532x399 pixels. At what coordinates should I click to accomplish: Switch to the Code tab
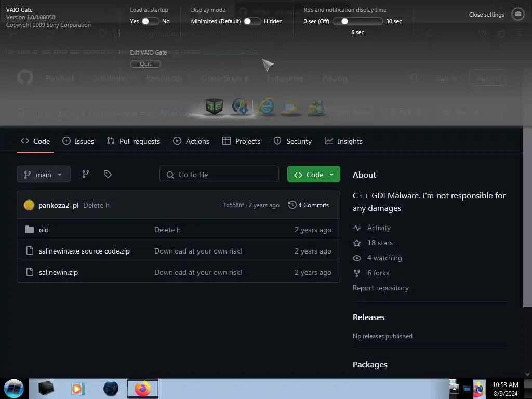pos(35,141)
